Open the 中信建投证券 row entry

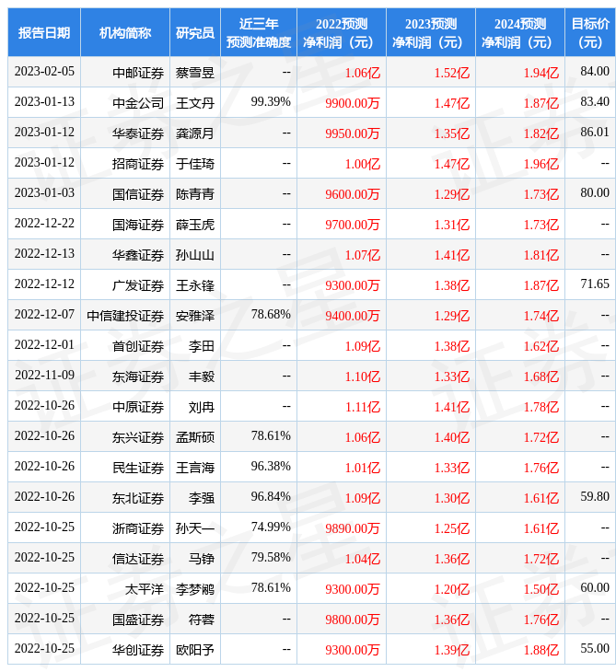tap(125, 316)
